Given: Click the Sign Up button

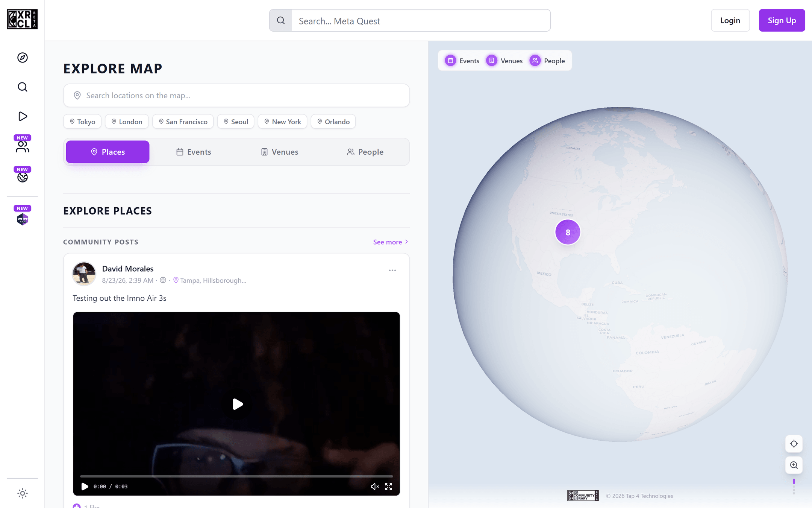Looking at the screenshot, I should 782,20.
